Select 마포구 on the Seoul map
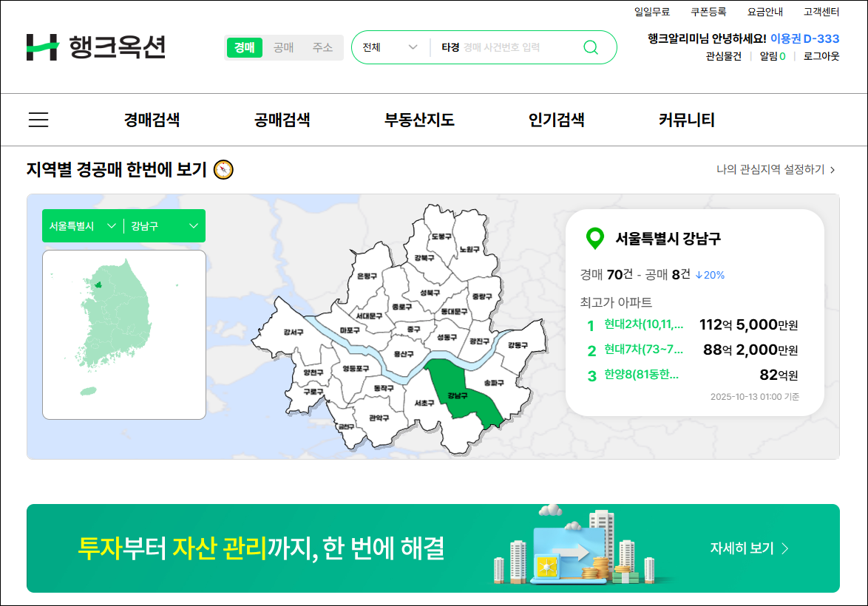Image resolution: width=868 pixels, height=606 pixels. point(350,330)
